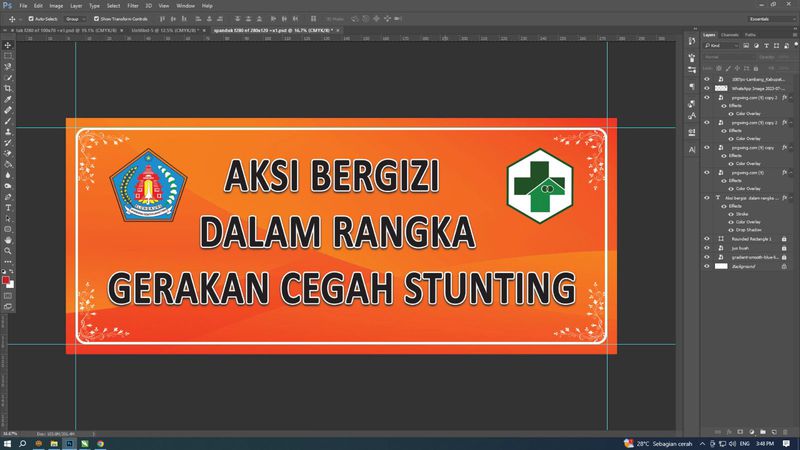Viewport: 800px width, 450px height.
Task: Select the Rectangular Marquee tool
Action: pyautogui.click(x=8, y=56)
